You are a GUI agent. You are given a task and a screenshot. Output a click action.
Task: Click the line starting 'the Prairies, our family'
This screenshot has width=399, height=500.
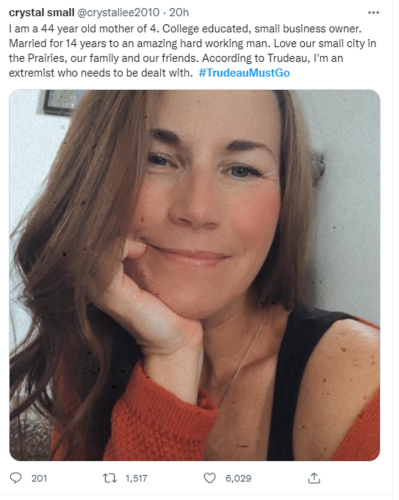coord(176,58)
